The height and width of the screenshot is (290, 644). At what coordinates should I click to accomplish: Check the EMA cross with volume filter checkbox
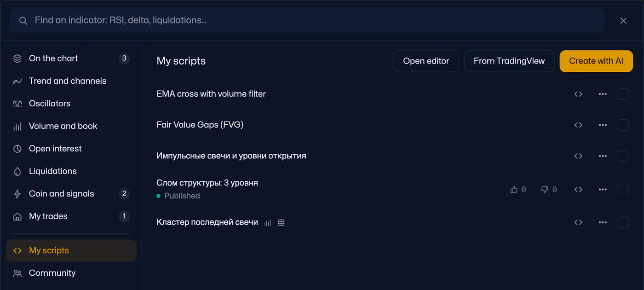[623, 94]
